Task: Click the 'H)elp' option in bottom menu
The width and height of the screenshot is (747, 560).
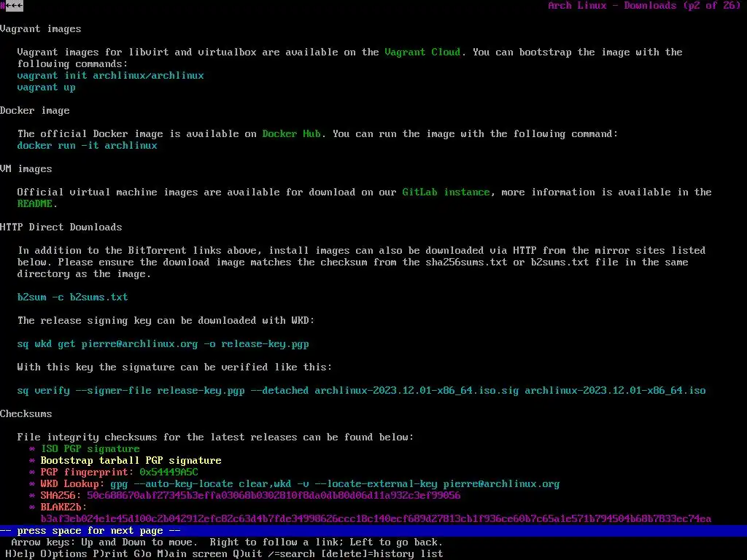Action: coord(20,554)
